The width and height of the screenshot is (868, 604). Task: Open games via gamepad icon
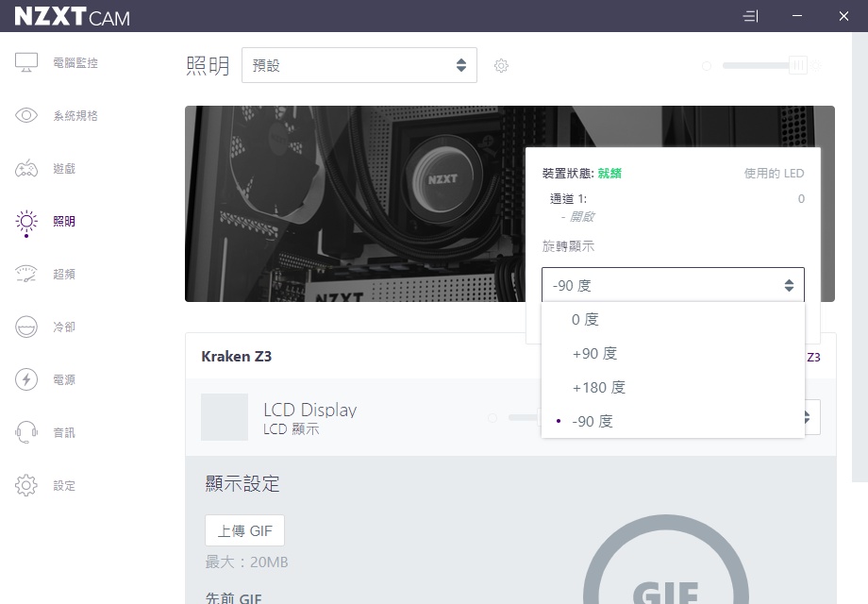tap(26, 168)
